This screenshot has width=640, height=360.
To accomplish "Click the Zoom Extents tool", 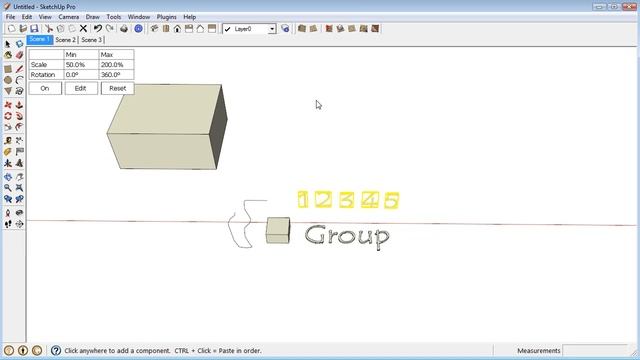I will point(19,188).
